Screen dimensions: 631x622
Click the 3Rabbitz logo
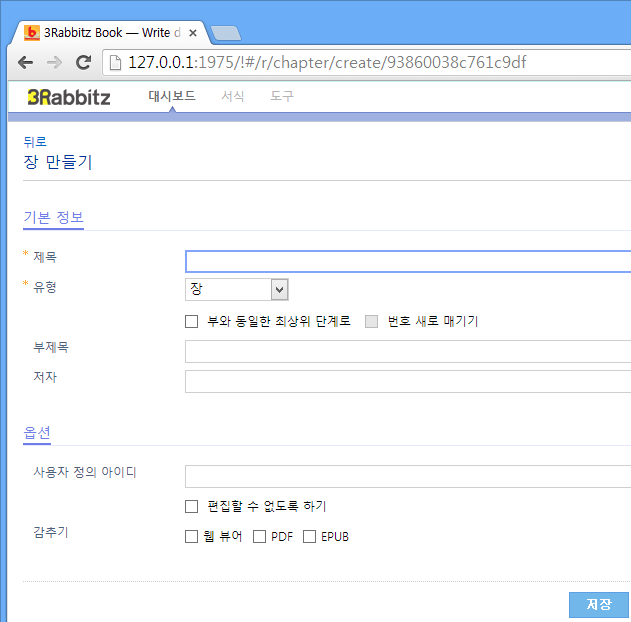tap(69, 97)
